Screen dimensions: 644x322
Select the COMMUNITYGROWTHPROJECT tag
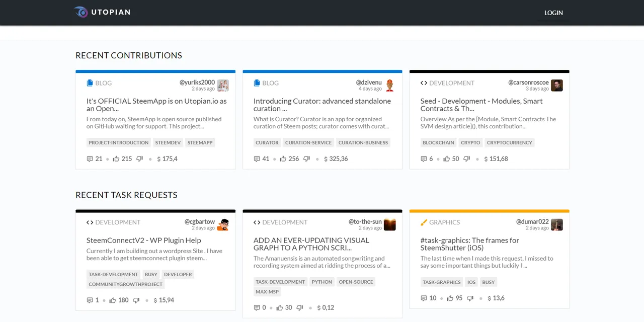125,284
